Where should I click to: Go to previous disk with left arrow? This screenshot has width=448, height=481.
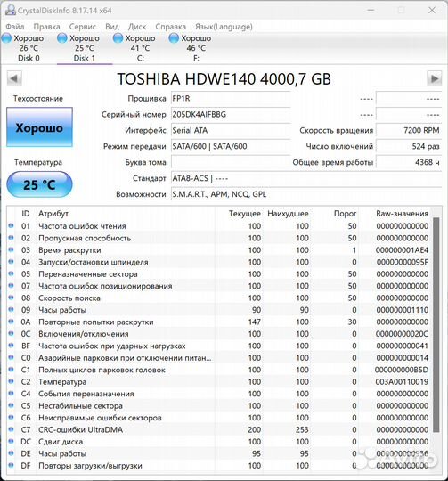point(14,78)
